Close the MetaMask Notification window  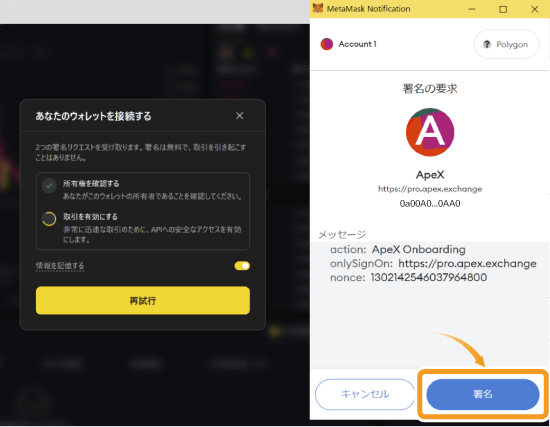[535, 9]
